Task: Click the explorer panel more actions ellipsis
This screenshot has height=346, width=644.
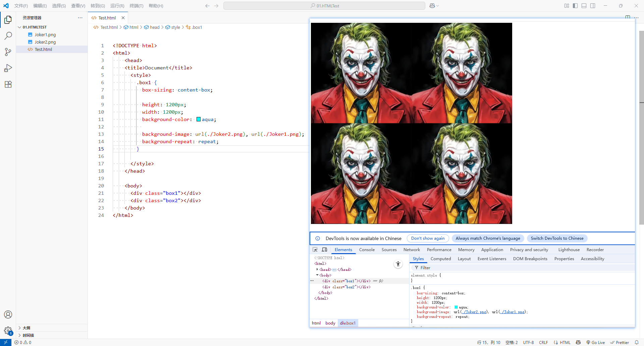Action: coord(80,18)
